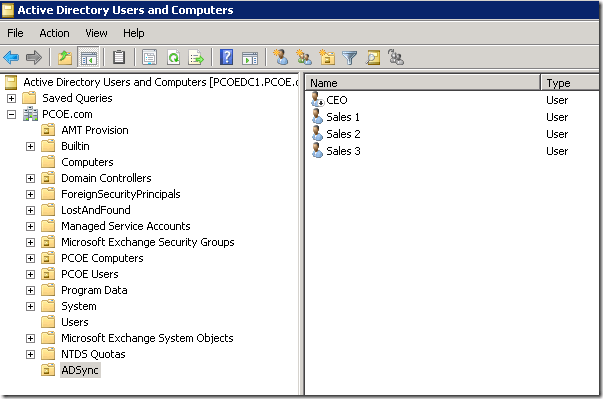
Task: Expand Microsoft Exchange System Objects node
Action: coord(30,338)
